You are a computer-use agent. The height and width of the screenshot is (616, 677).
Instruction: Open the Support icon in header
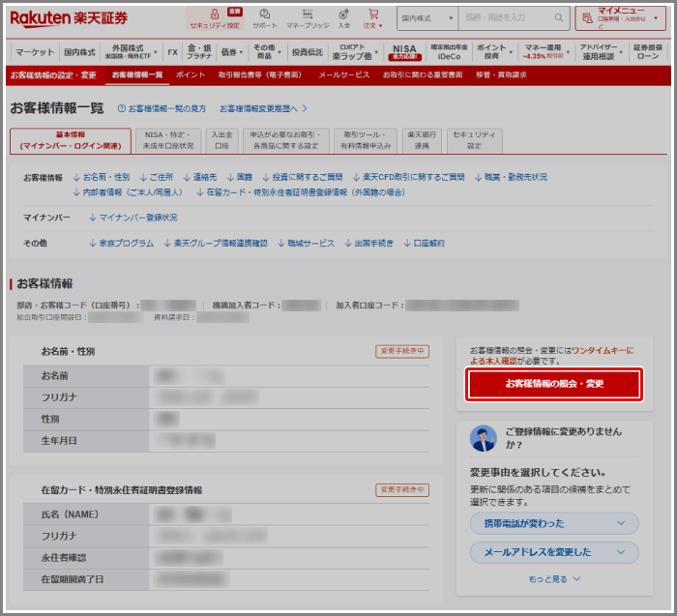coord(265,18)
